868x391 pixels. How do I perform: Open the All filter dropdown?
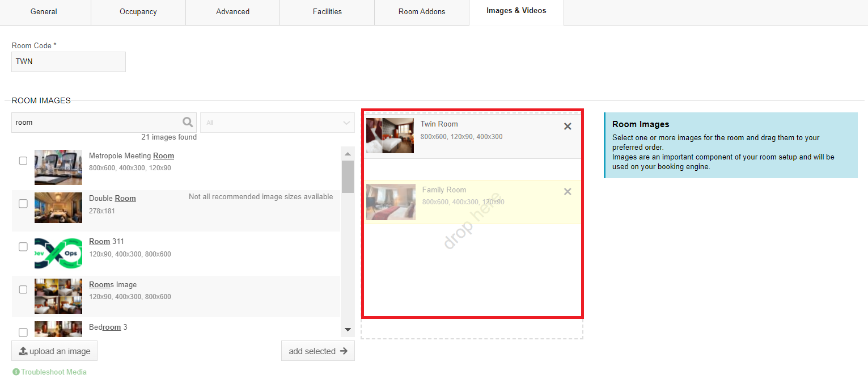pos(277,123)
